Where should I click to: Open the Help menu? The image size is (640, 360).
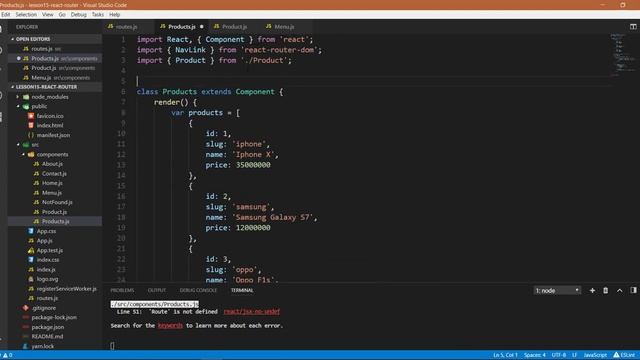(x=115, y=14)
